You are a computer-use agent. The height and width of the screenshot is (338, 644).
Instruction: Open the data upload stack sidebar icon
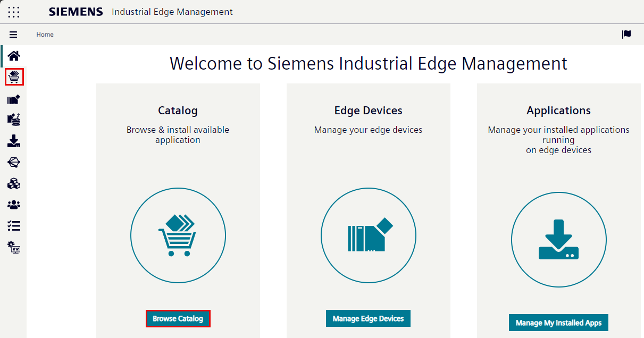[14, 120]
